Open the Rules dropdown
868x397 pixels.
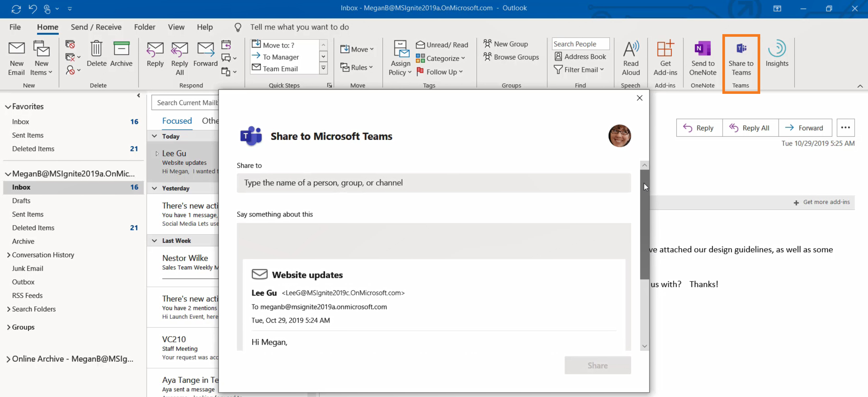356,67
